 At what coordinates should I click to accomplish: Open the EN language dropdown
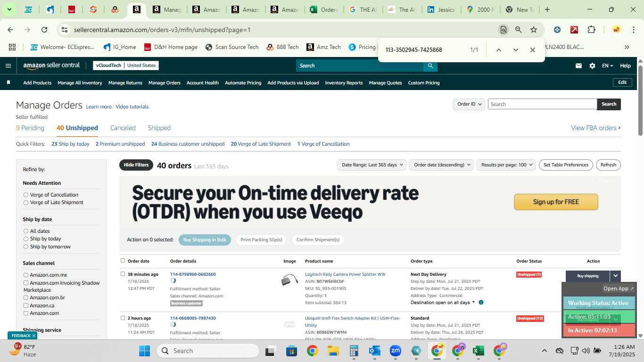point(607,66)
